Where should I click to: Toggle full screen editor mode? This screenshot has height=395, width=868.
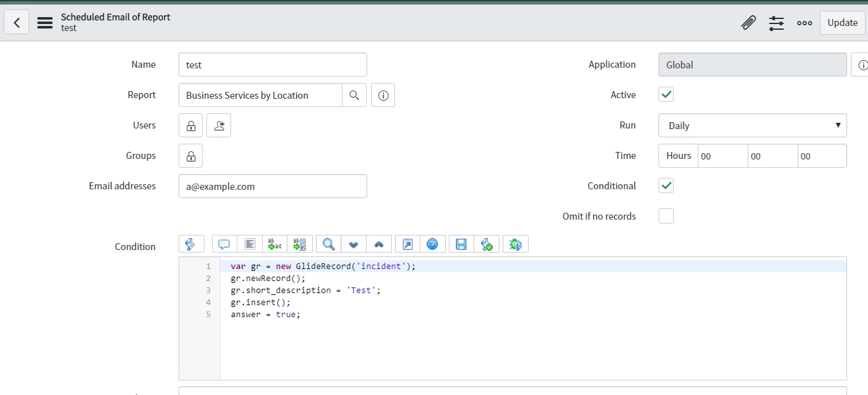tap(408, 244)
